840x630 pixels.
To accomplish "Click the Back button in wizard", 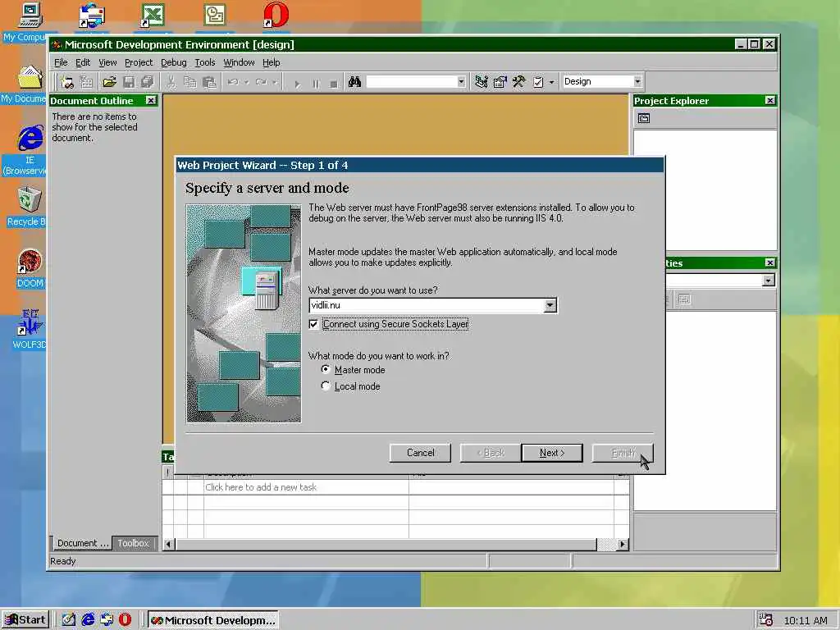I will 491,453.
